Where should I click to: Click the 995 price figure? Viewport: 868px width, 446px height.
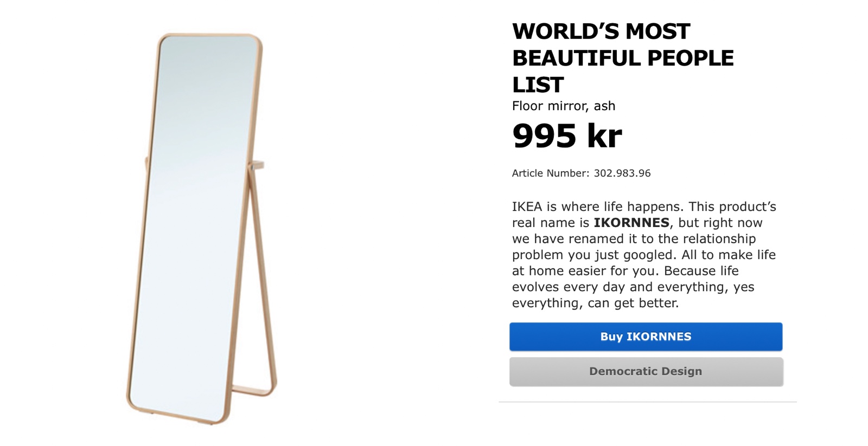544,135
